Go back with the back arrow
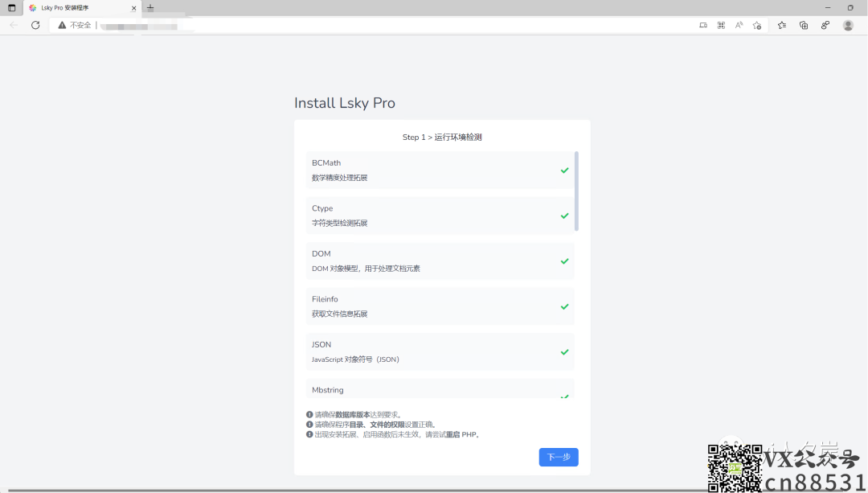Screen dimensions: 868x493 coord(14,25)
